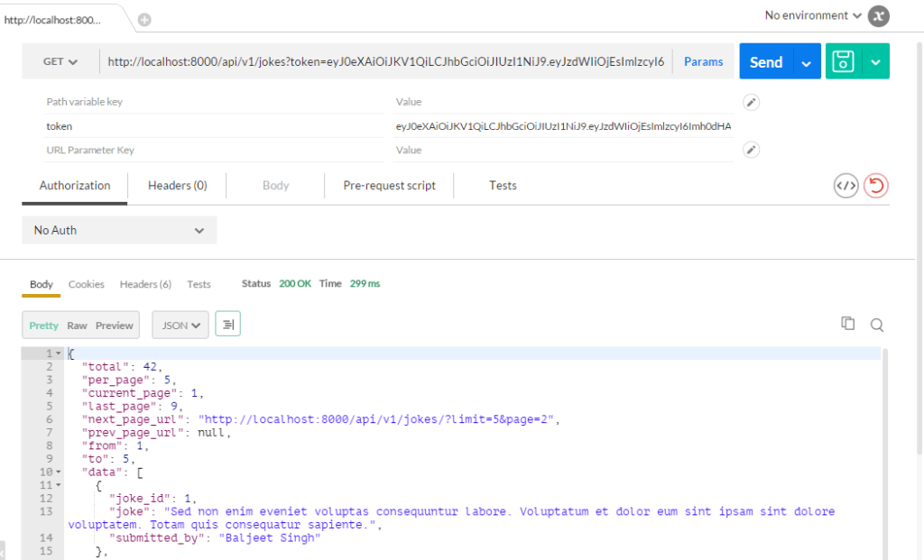Search within the response body
The image size is (924, 560).
[x=876, y=325]
